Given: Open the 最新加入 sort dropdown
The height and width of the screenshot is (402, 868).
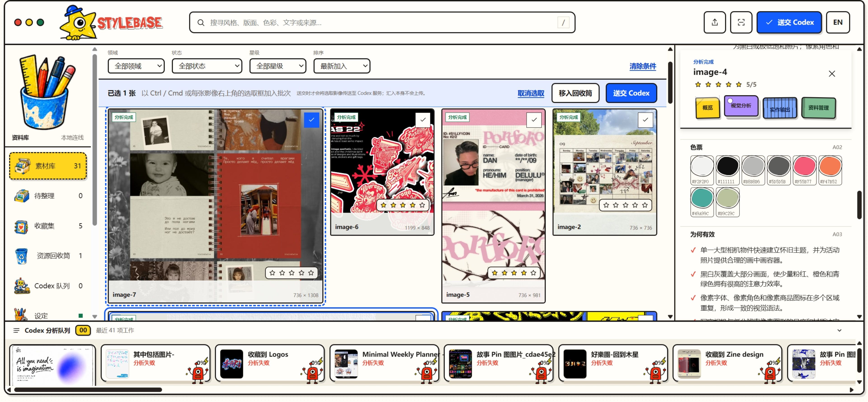Looking at the screenshot, I should click(x=342, y=66).
